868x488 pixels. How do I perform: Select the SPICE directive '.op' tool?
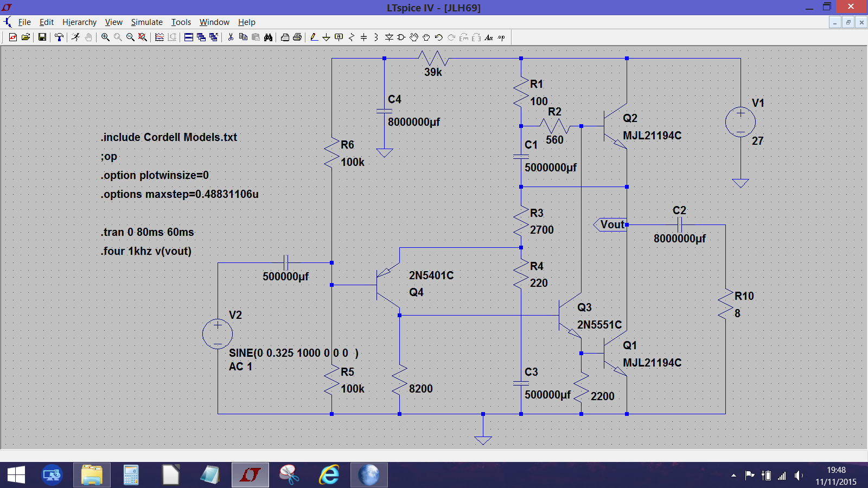coord(501,37)
